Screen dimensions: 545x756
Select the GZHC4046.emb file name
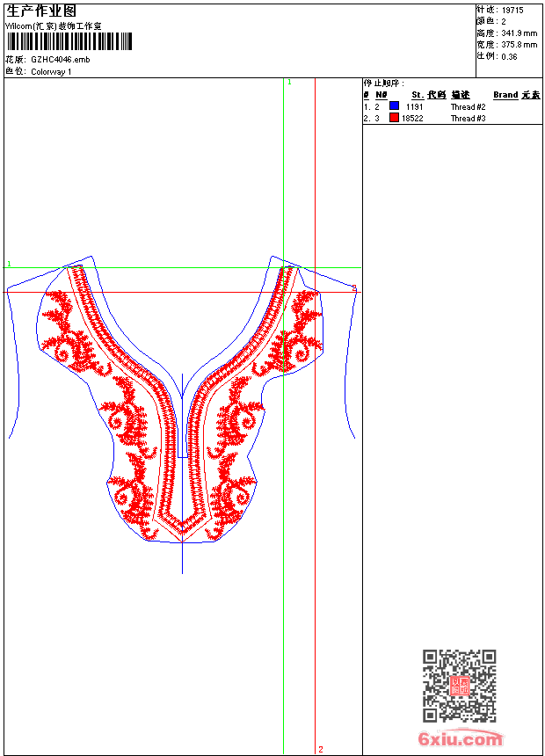61,60
